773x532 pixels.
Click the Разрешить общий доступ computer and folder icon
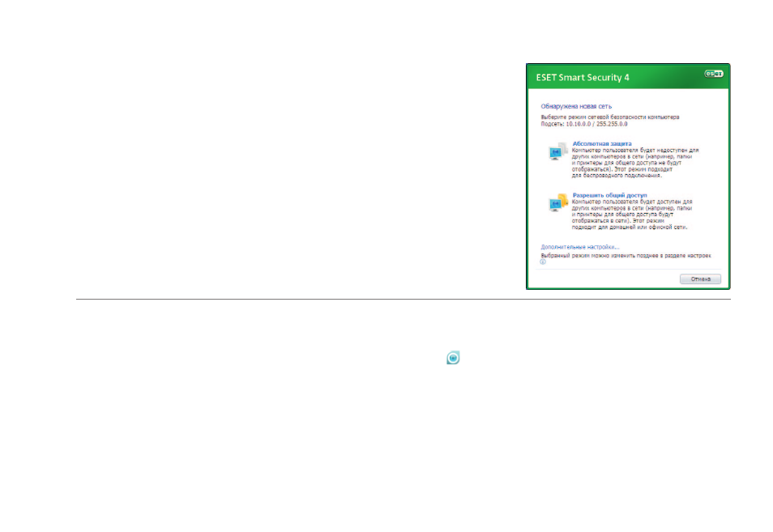(558, 202)
